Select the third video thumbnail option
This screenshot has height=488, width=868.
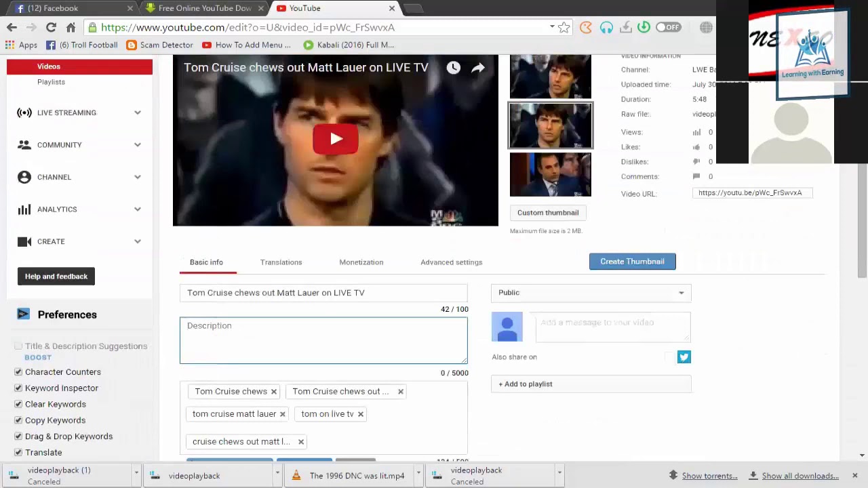point(550,175)
